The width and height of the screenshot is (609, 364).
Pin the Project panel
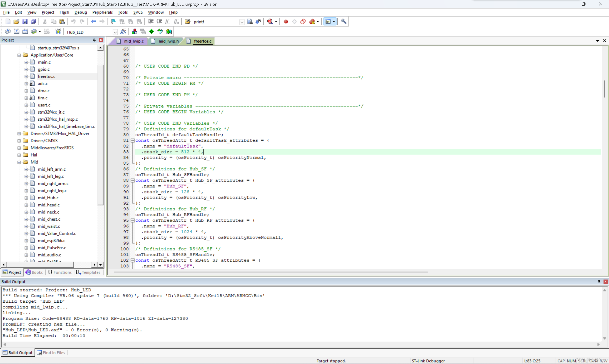coord(94,40)
